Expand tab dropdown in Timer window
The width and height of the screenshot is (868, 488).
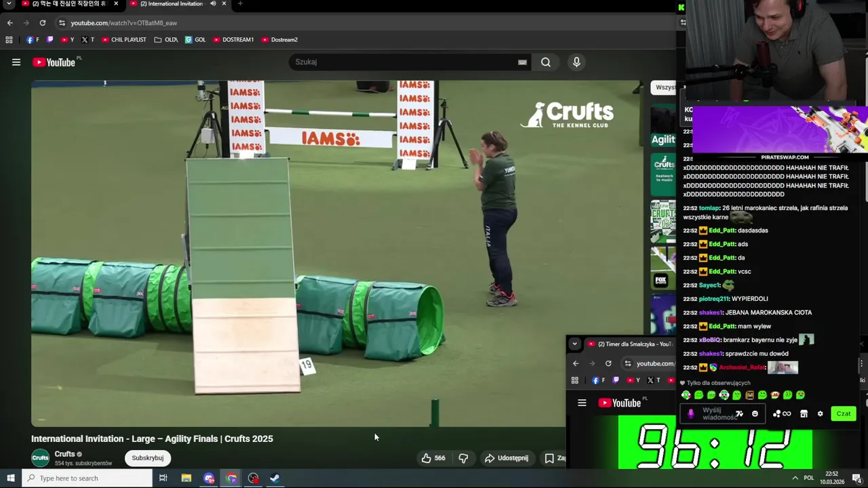pyautogui.click(x=574, y=344)
